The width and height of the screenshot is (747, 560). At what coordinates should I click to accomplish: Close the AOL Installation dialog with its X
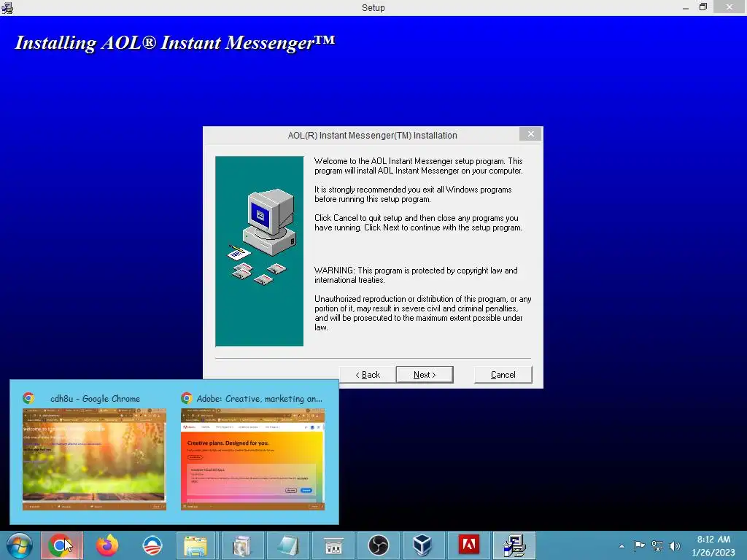click(x=531, y=134)
